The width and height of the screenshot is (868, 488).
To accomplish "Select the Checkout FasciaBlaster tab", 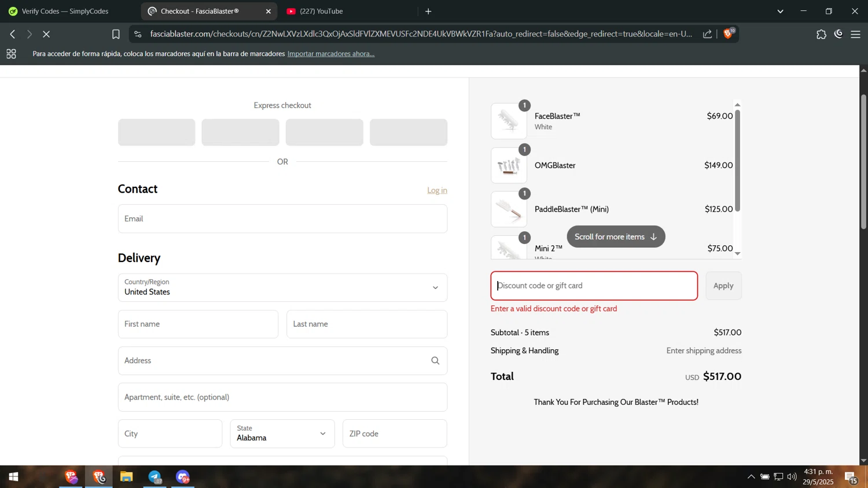I will click(209, 11).
